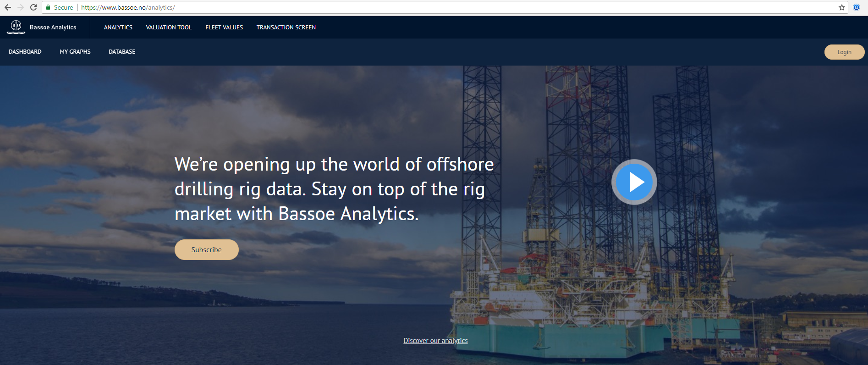Select the DATABASE tab
868x365 pixels.
(x=122, y=52)
